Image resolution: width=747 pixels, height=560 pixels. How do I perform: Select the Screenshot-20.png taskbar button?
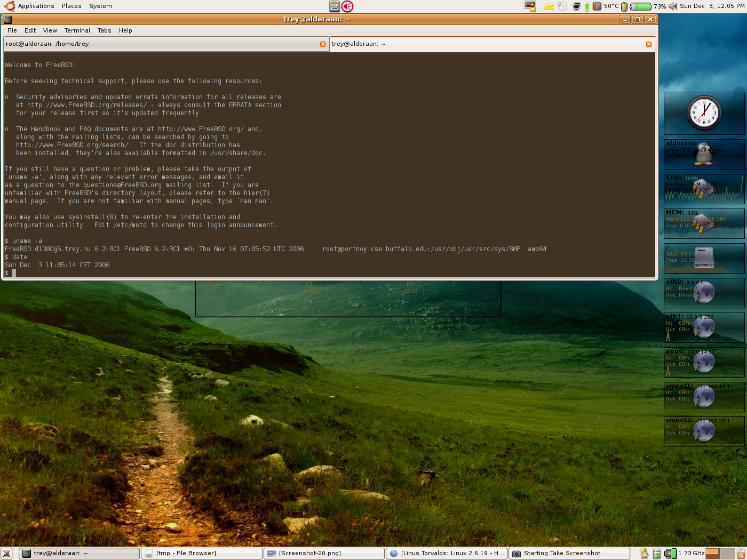(324, 554)
